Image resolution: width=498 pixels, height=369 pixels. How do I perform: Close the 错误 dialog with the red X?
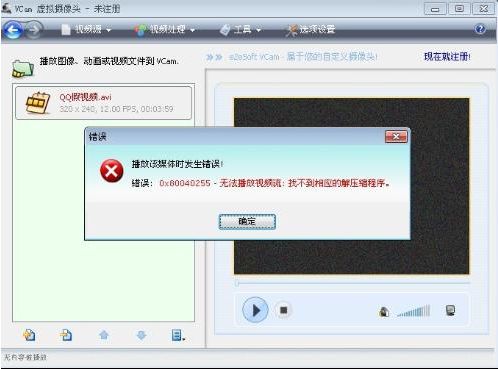[x=396, y=136]
